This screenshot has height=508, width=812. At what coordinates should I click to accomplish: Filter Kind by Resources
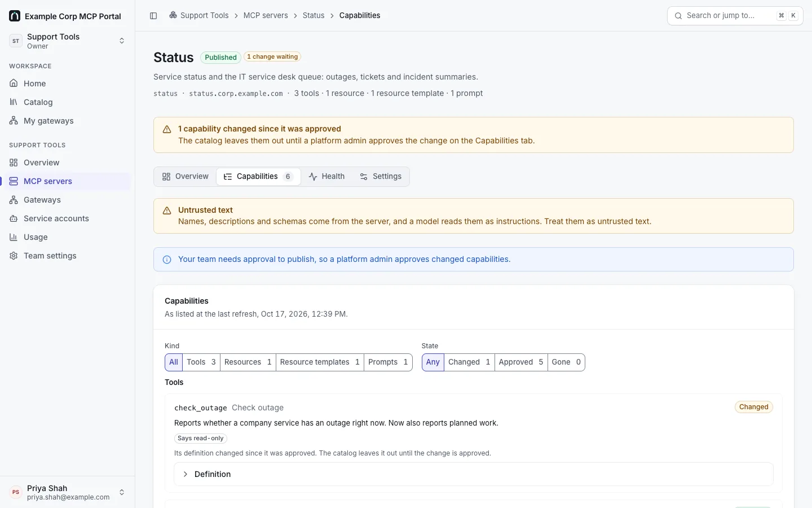point(248,362)
